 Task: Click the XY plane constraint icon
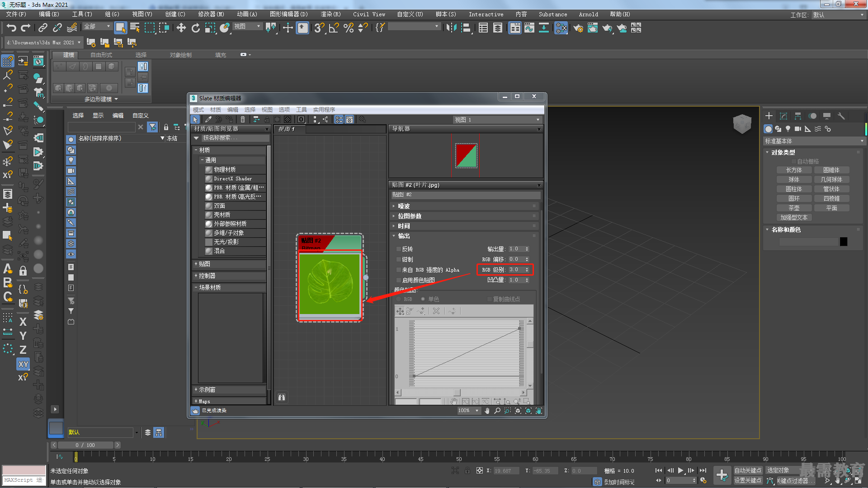pyautogui.click(x=23, y=364)
